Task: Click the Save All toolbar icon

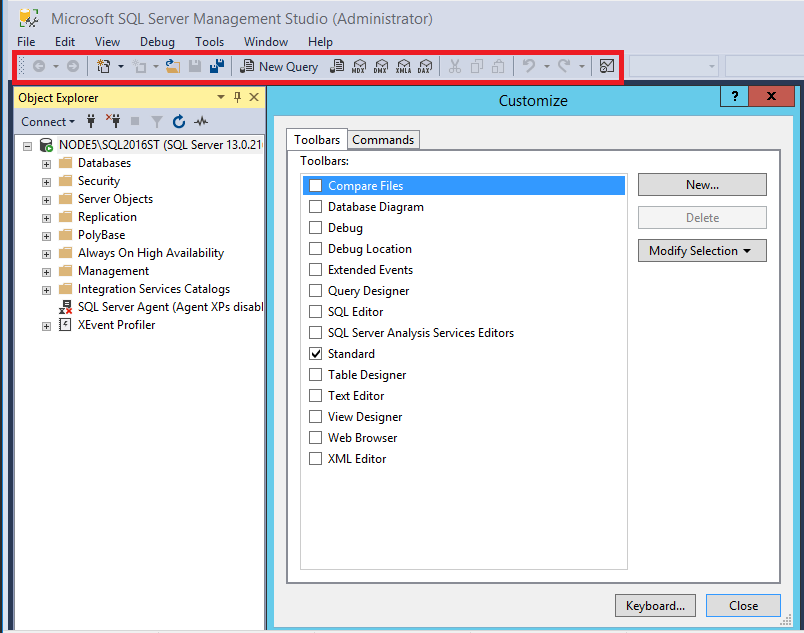Action: [218, 66]
